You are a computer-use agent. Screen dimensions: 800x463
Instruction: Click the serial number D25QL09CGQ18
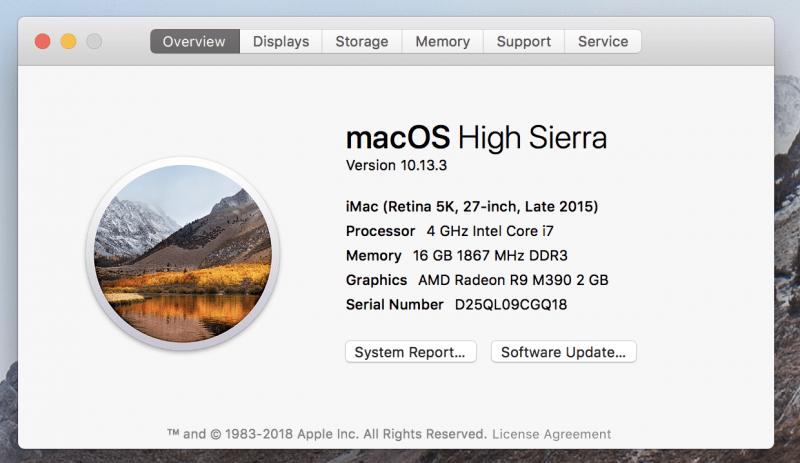point(511,305)
